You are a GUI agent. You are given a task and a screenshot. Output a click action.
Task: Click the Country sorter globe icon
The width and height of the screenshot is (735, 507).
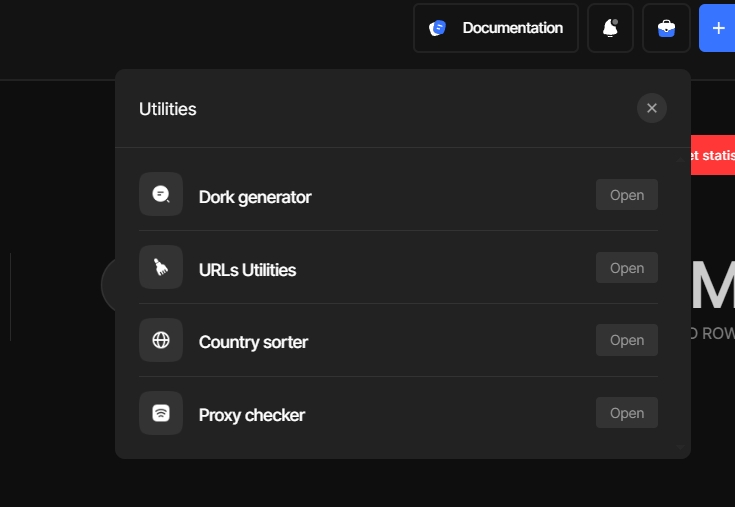161,340
